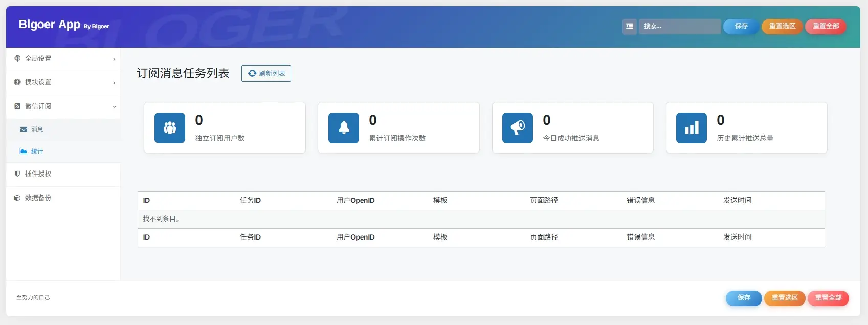Expand the 模块设置 chevron
Viewport: 868px width, 325px height.
pos(114,83)
